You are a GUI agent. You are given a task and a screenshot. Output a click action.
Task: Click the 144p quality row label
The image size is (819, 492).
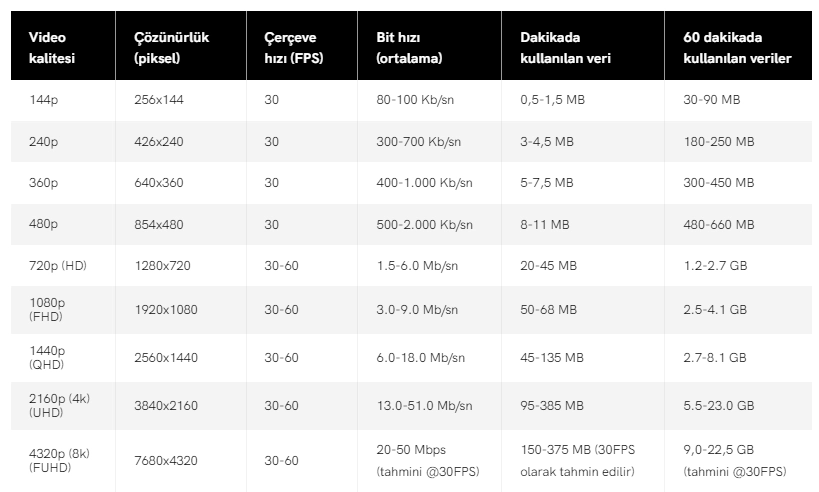(x=44, y=100)
